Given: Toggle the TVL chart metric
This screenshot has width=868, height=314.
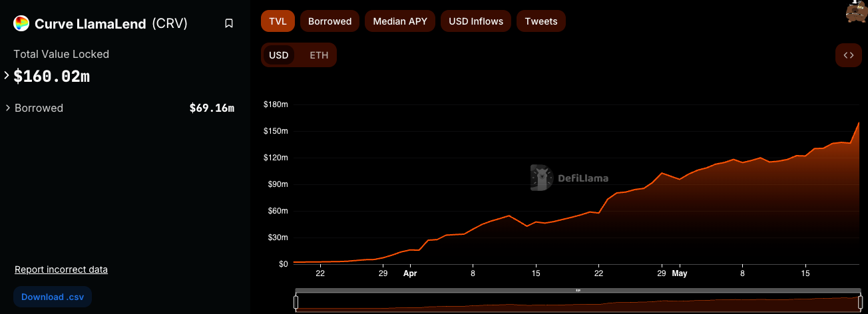Looking at the screenshot, I should [278, 21].
